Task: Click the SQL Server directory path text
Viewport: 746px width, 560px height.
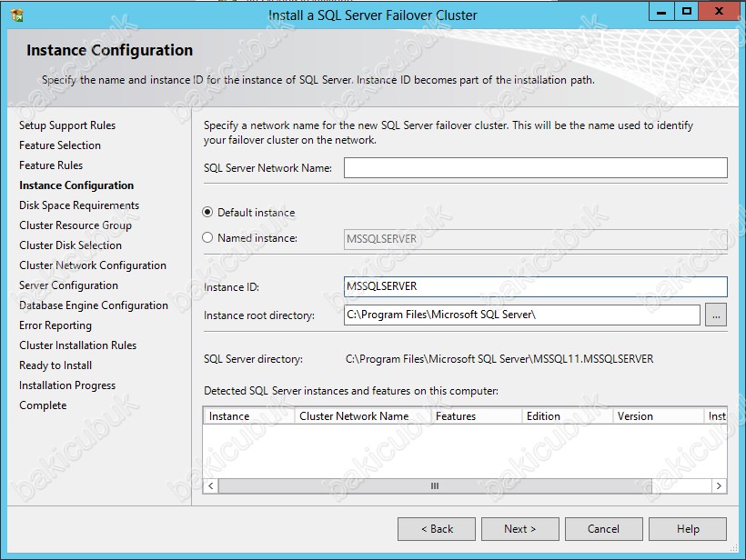Action: coord(499,359)
